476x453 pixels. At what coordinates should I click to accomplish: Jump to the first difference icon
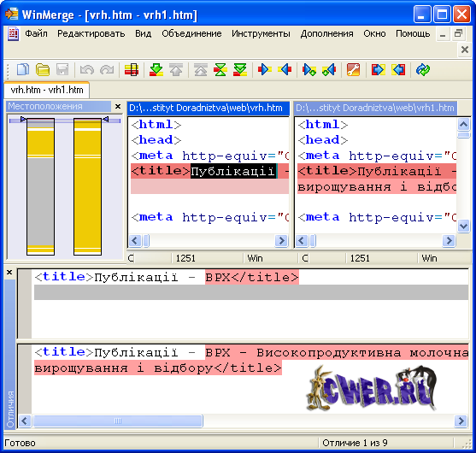pyautogui.click(x=201, y=69)
